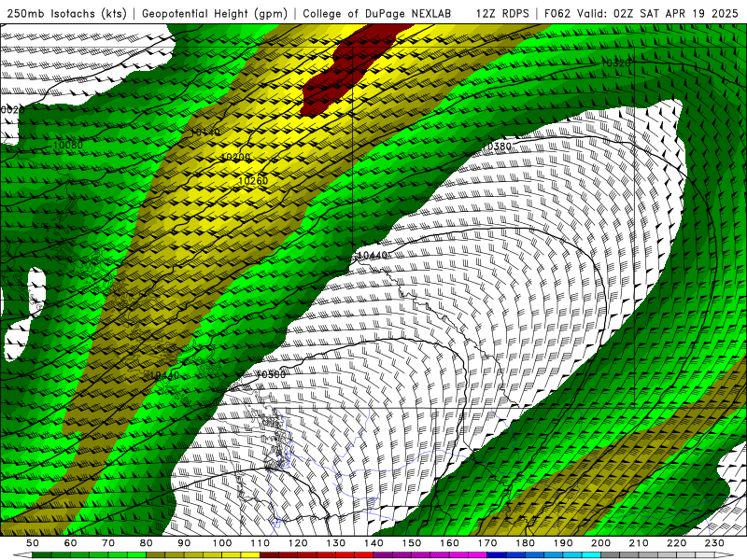747x560 pixels.
Task: Click the 80 kt color scale label
Action: coord(147,543)
